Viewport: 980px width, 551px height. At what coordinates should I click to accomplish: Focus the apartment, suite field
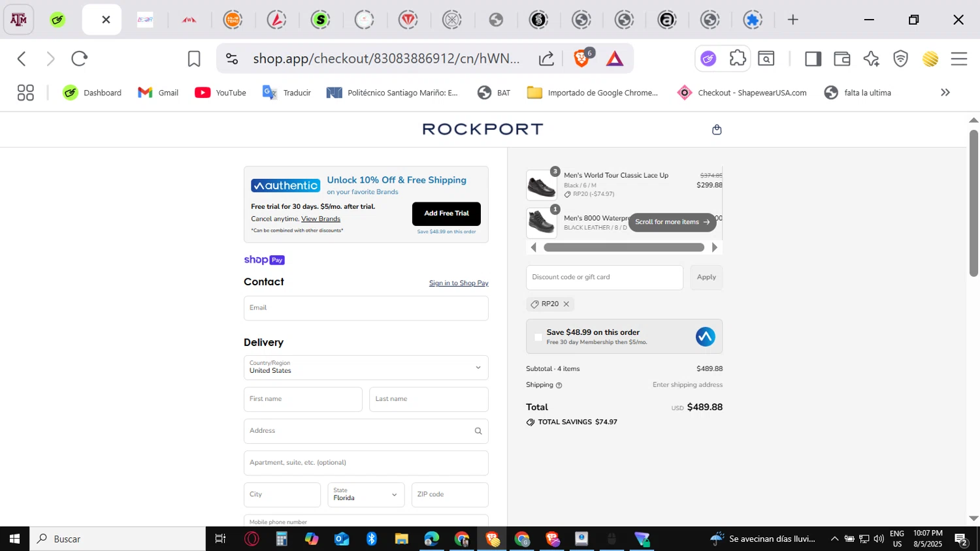pos(366,463)
